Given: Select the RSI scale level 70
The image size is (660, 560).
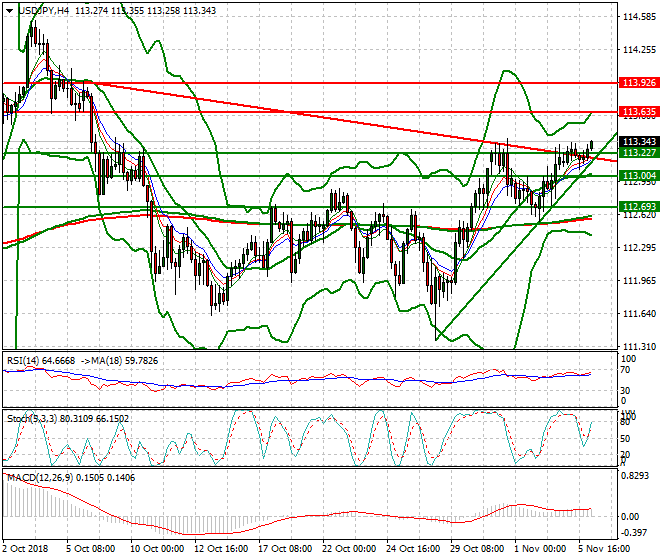Looking at the screenshot, I should pos(625,370).
